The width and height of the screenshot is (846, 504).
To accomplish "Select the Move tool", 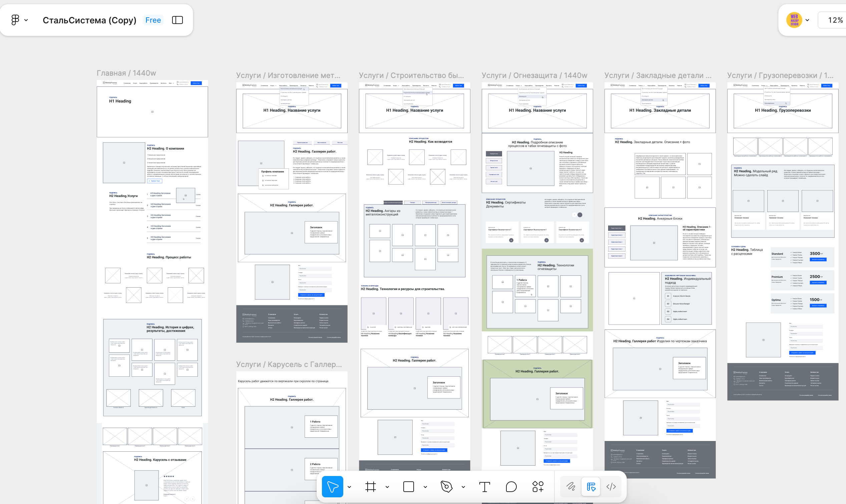I will tap(332, 487).
